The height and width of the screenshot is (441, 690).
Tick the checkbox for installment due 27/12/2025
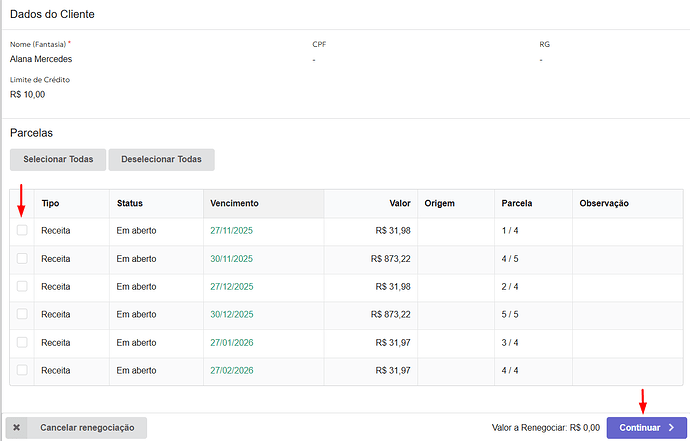click(x=22, y=287)
